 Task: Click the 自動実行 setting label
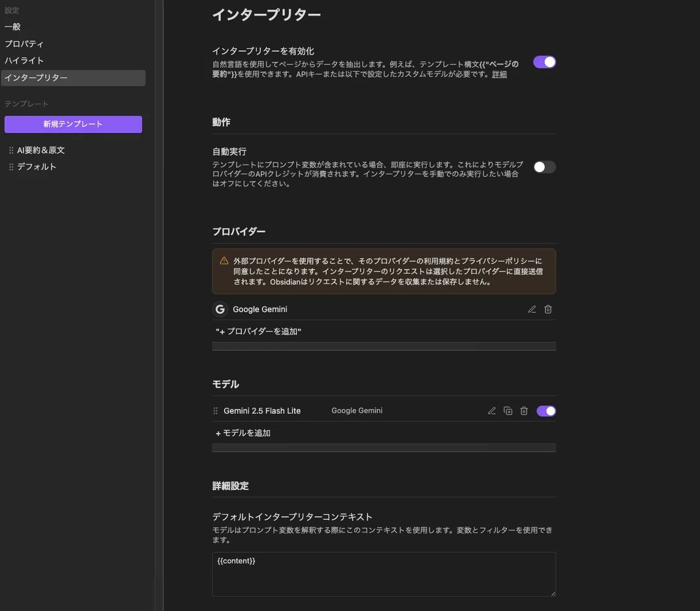[x=229, y=152]
